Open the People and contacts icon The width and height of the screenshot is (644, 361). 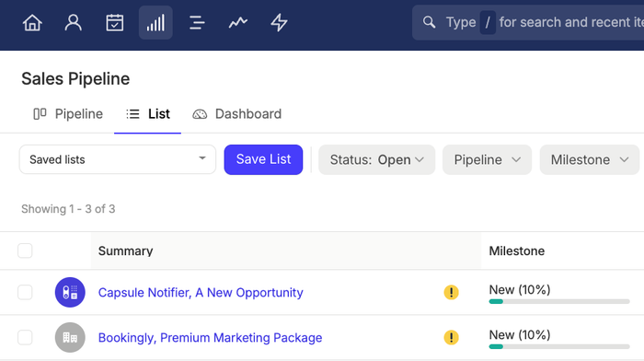tap(73, 23)
